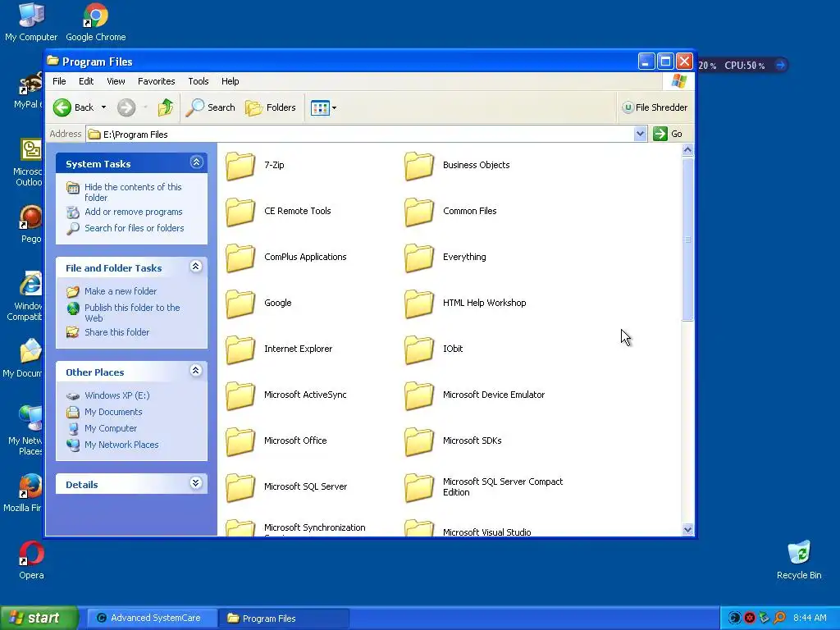840x630 pixels.
Task: Select the Microsoft SQL Server folder icon
Action: coord(240,487)
